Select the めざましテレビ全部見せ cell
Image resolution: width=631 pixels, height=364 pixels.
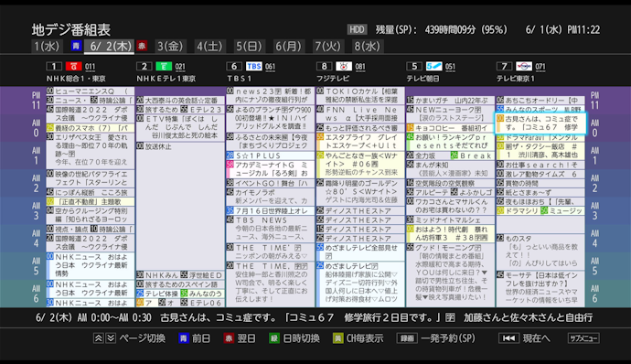point(360,252)
